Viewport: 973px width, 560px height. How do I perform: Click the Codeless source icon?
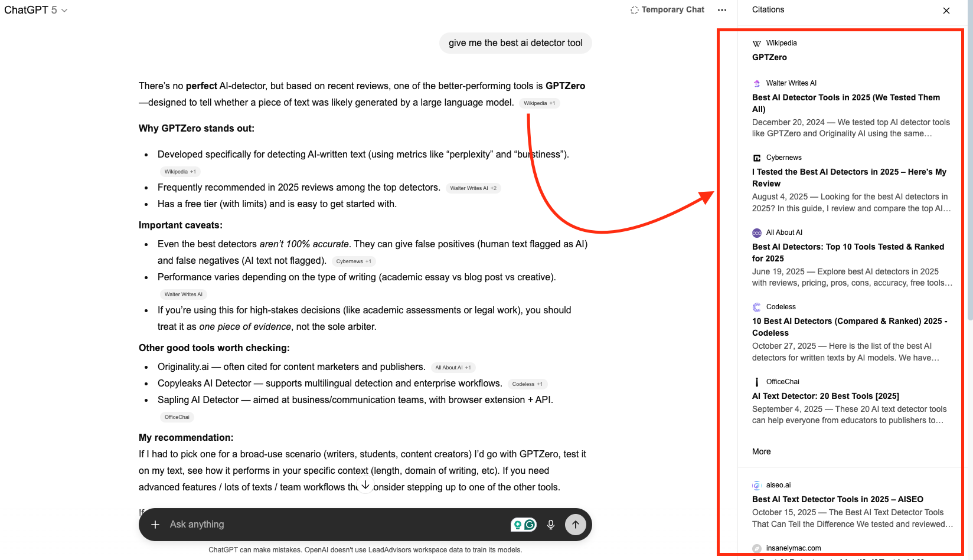pos(756,307)
